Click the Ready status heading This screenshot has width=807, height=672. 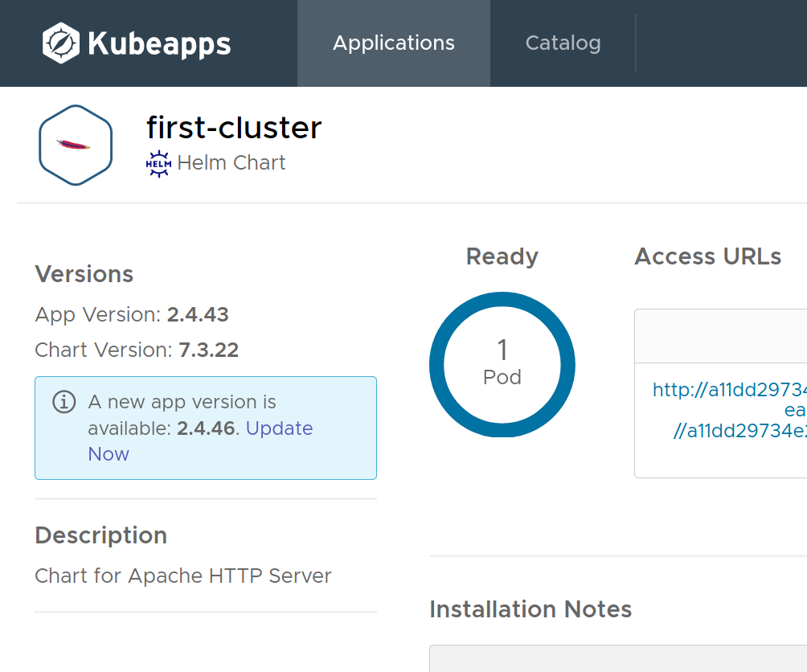[x=502, y=256]
